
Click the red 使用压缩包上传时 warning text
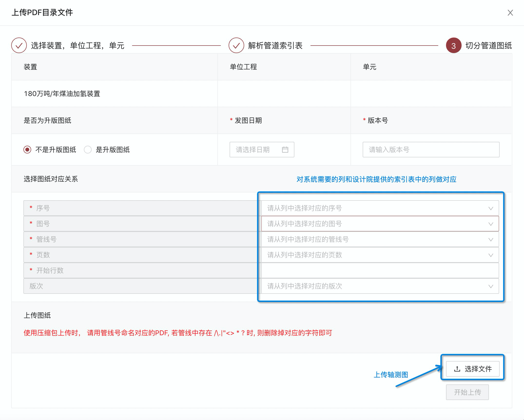[x=178, y=333]
